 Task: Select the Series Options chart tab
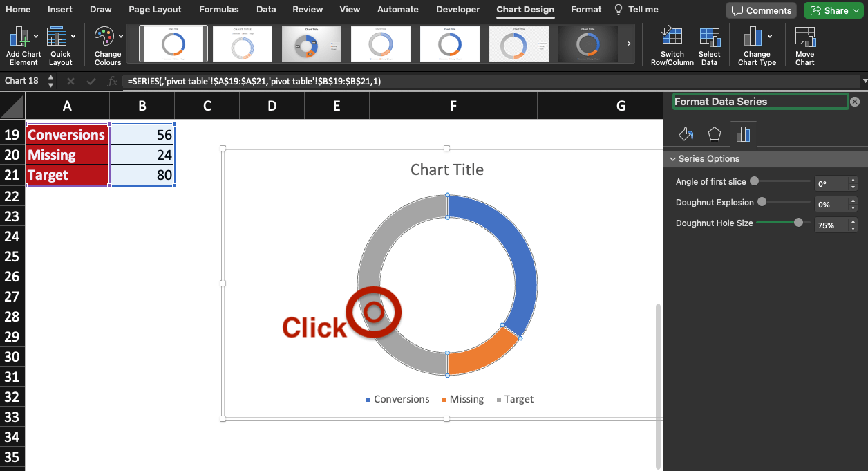(x=744, y=133)
